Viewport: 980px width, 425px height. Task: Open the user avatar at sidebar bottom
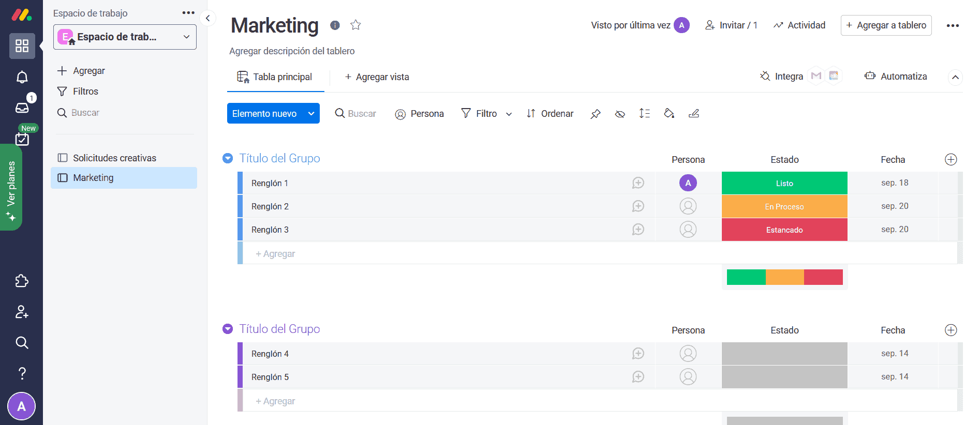click(21, 406)
